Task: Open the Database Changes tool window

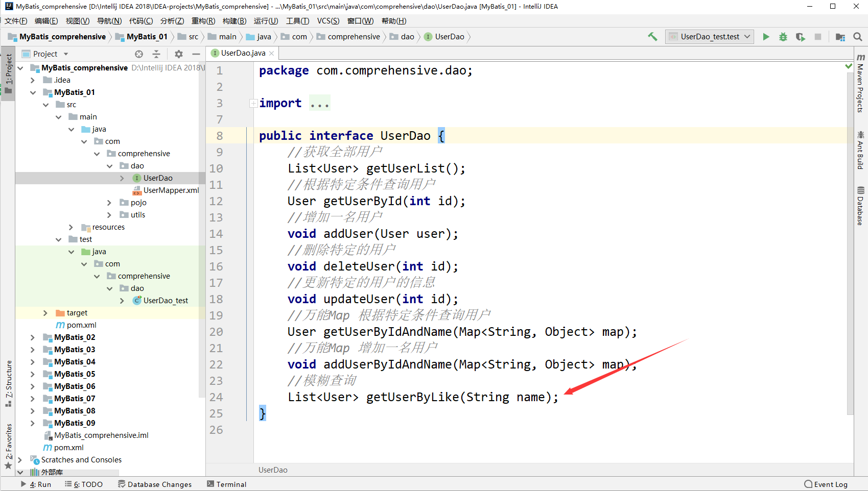Action: [155, 484]
